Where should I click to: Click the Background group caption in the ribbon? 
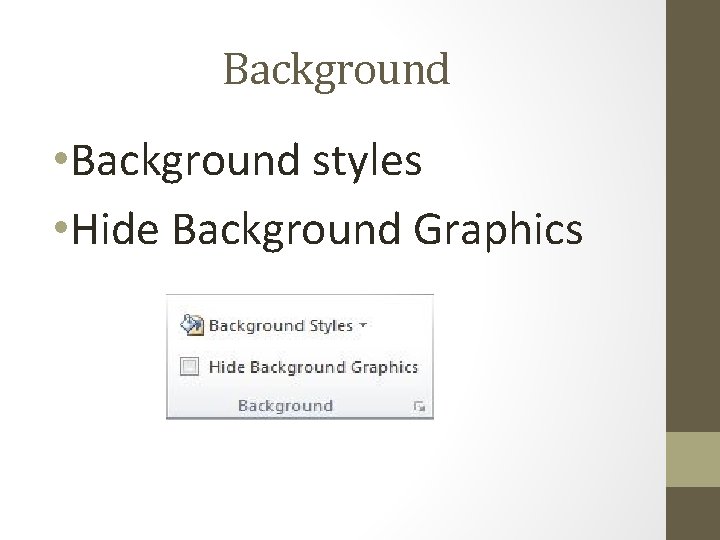pyautogui.click(x=285, y=405)
